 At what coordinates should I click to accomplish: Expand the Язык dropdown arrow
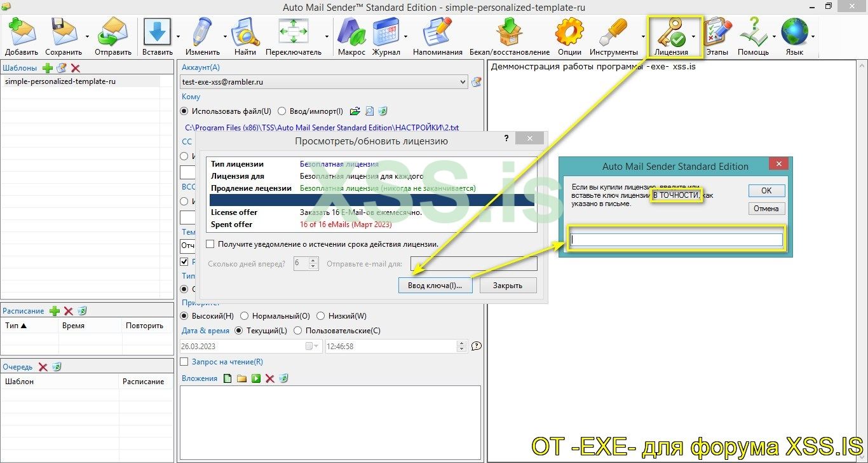(x=813, y=37)
